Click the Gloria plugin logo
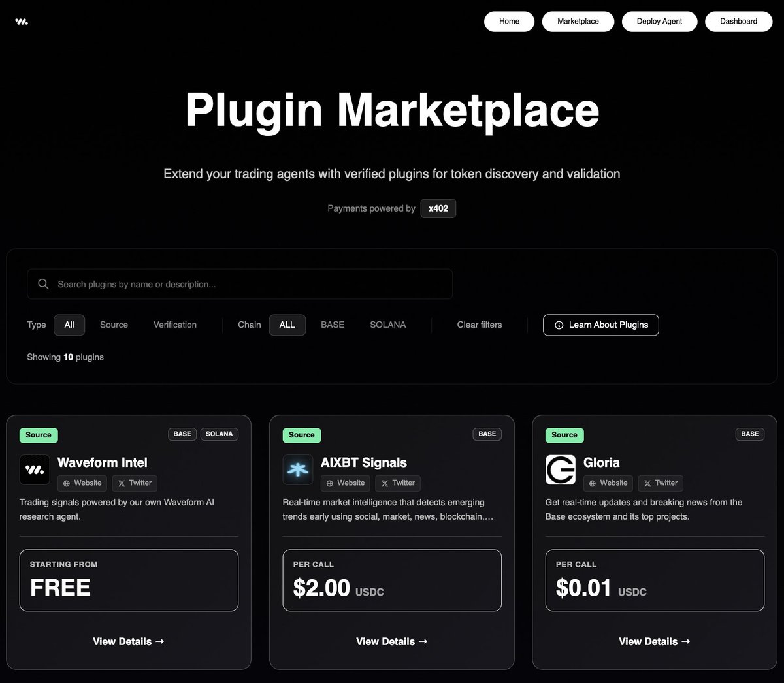This screenshot has width=784, height=683. tap(561, 469)
